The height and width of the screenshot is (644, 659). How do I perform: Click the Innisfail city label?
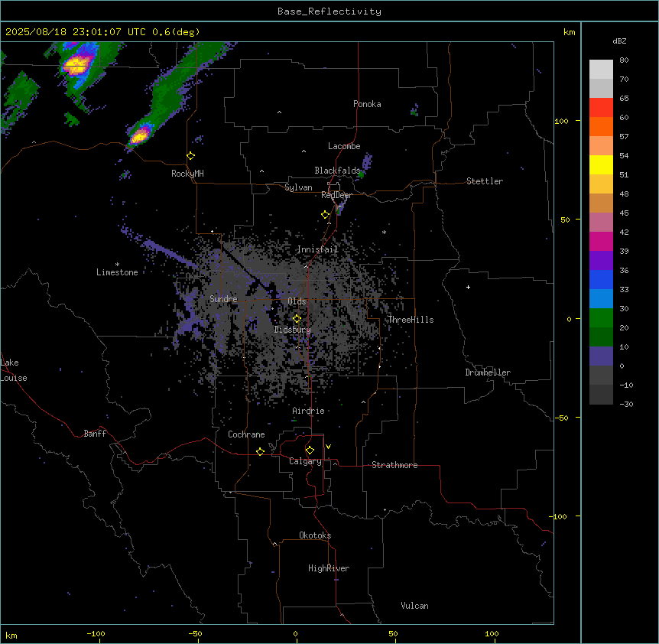tap(318, 249)
